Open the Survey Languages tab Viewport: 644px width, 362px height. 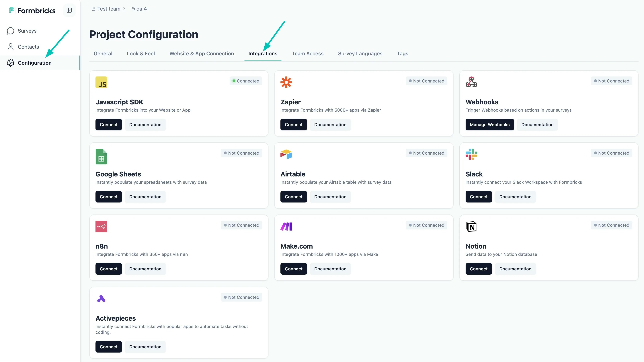coord(360,54)
